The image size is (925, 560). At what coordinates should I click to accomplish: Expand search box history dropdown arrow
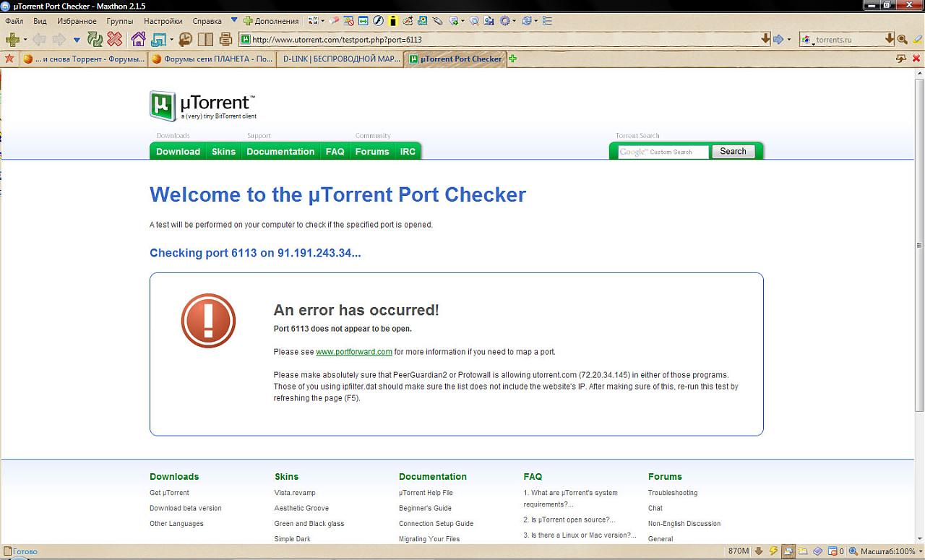coord(890,39)
